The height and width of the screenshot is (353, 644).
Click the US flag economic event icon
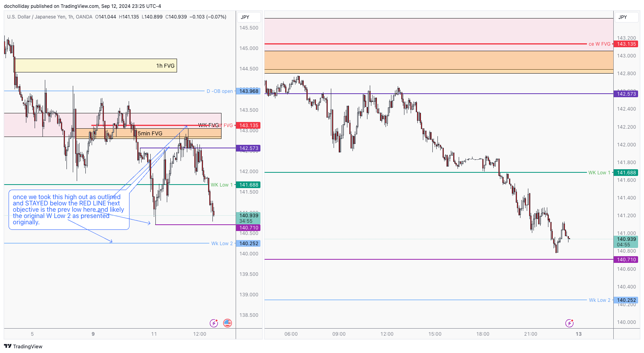pyautogui.click(x=227, y=323)
